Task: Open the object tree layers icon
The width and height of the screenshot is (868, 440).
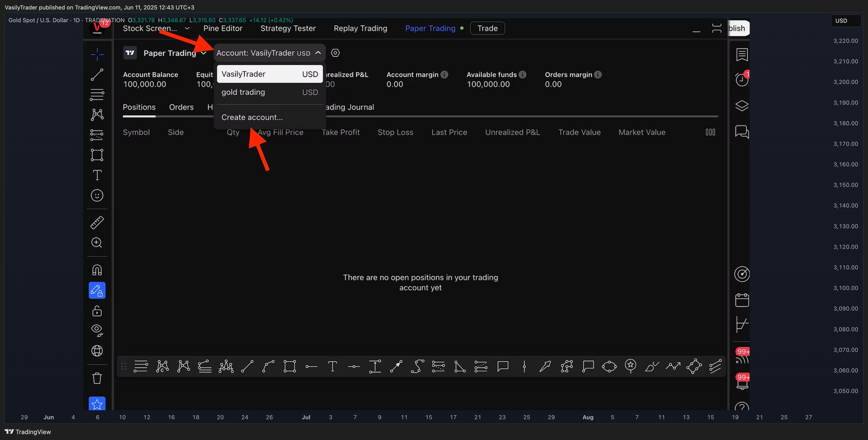Action: [x=742, y=106]
